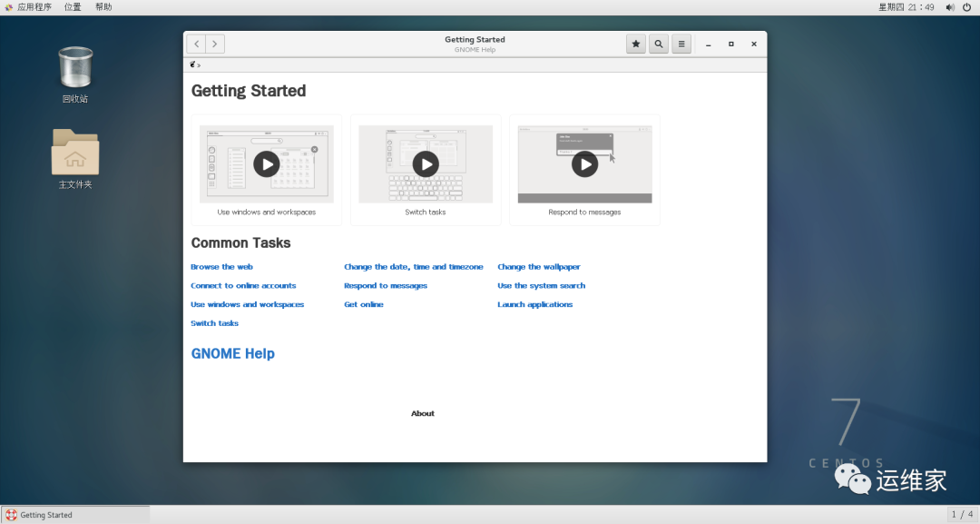Open the Launch applications link
The height and width of the screenshot is (524, 980).
tap(535, 304)
